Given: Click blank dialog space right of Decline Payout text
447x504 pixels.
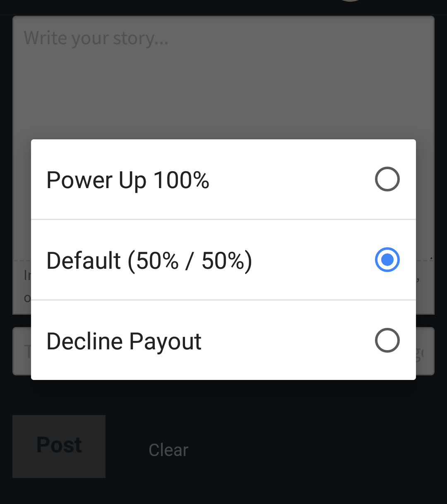Looking at the screenshot, I should (x=286, y=341).
